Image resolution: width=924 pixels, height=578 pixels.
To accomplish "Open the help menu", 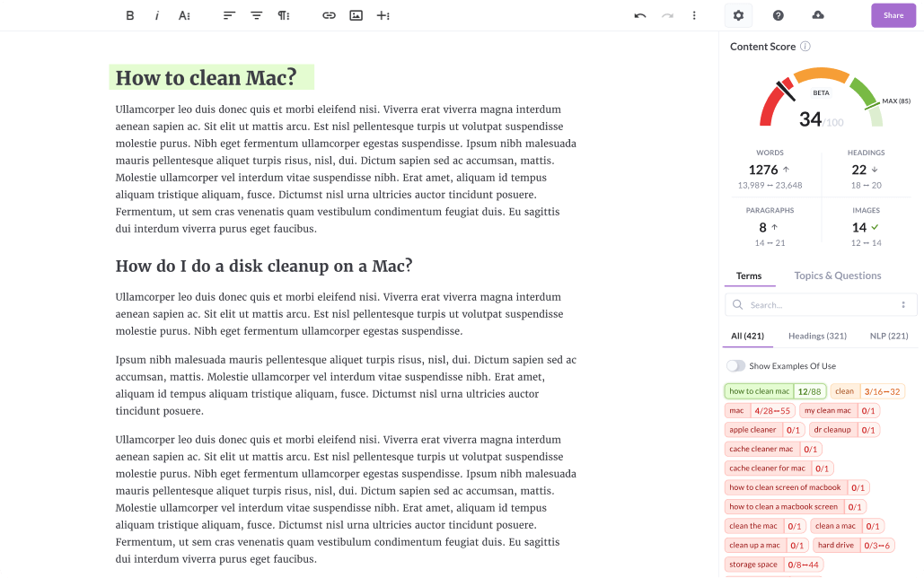I will [778, 14].
